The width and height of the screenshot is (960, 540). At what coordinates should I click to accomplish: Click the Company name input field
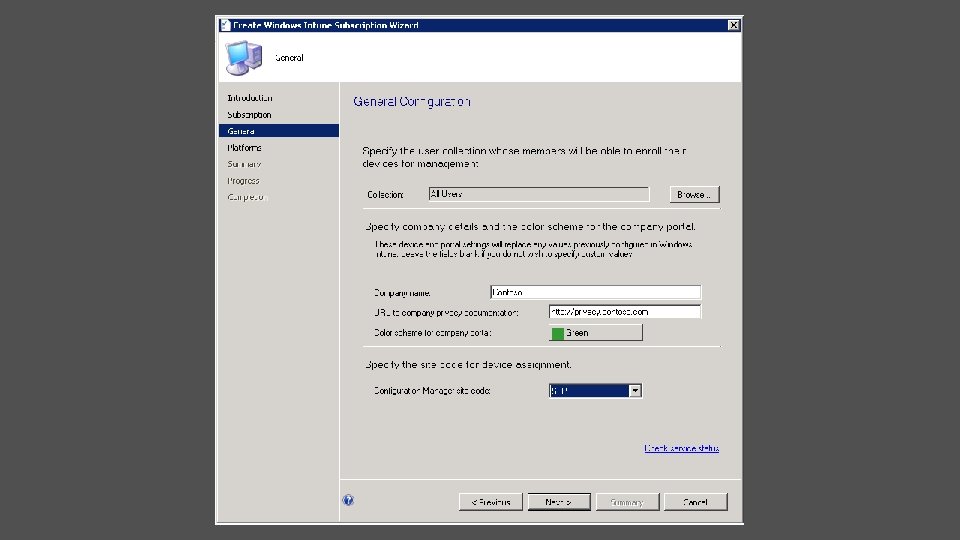click(x=596, y=292)
